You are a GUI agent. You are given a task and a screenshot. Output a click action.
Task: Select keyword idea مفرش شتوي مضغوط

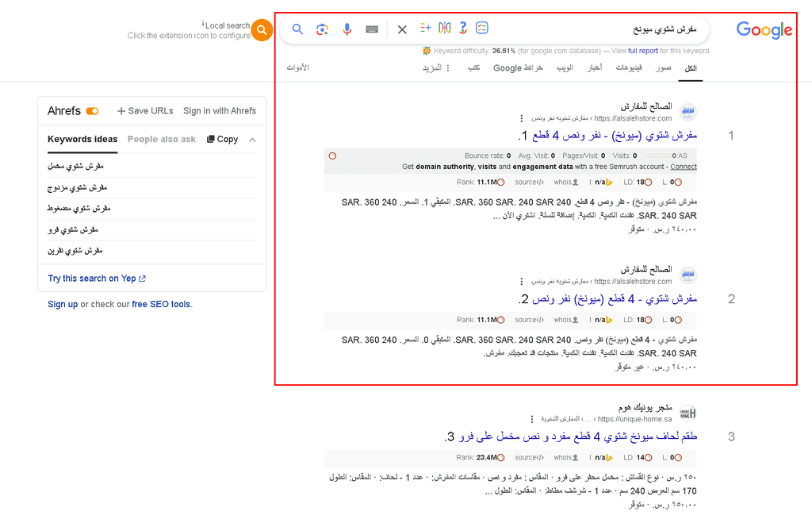(x=79, y=209)
